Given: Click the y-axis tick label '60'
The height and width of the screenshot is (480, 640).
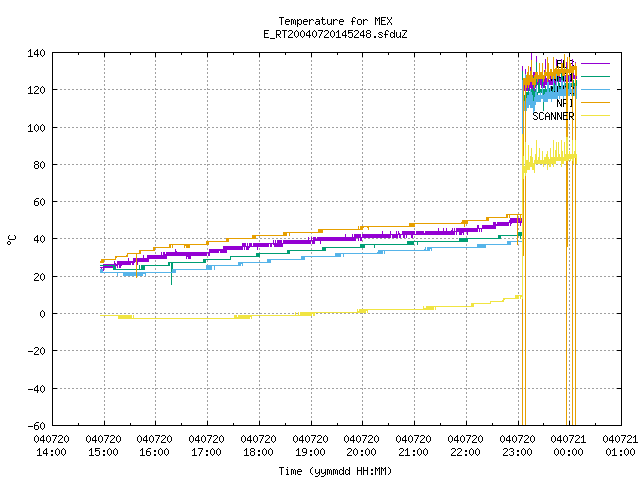Looking at the screenshot, I should click(39, 202).
